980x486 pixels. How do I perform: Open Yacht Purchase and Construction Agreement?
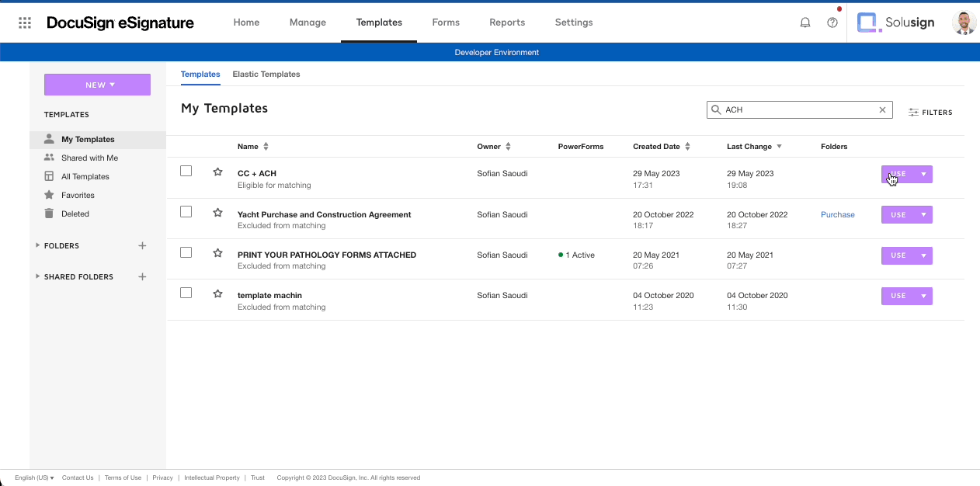point(325,214)
